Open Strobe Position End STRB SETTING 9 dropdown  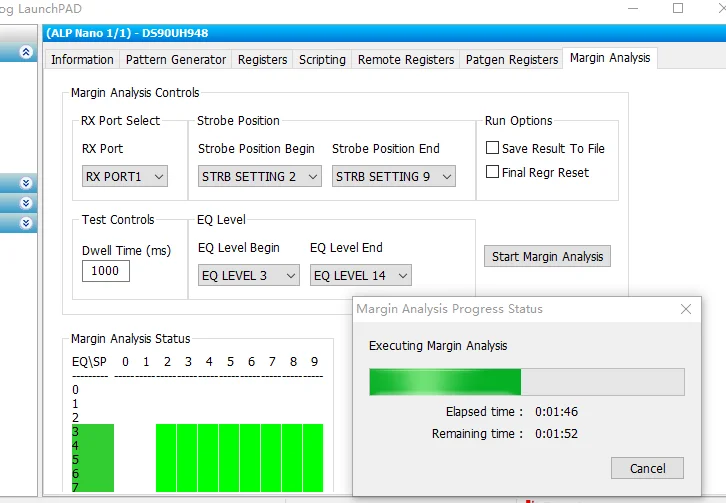coord(394,176)
